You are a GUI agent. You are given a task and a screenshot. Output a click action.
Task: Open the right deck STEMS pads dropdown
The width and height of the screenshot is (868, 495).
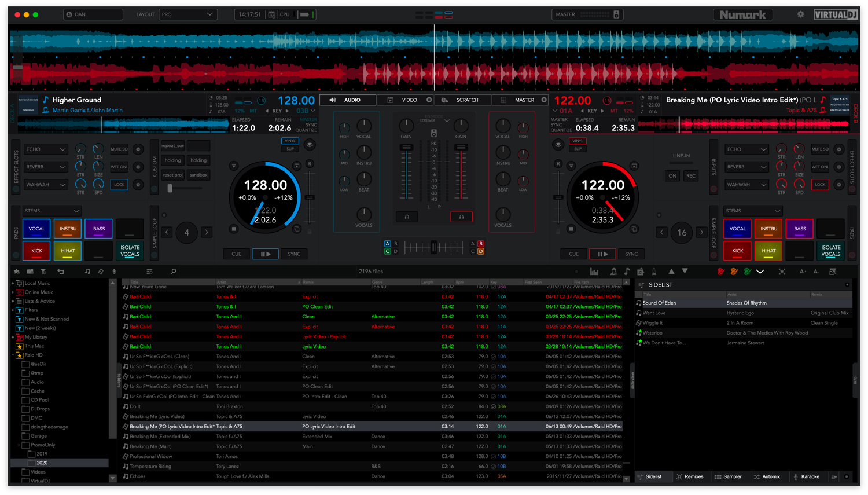tap(753, 211)
